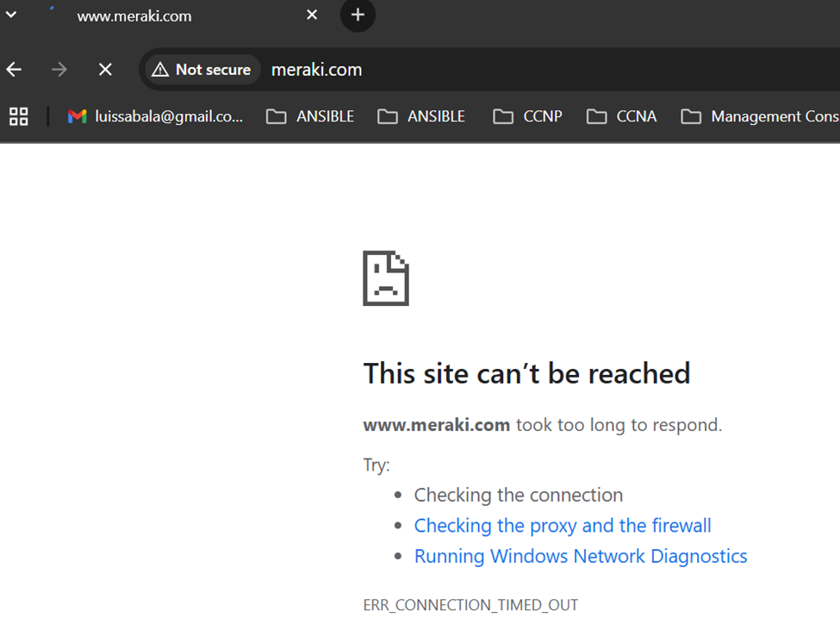Select the www.meraki.com browser tab
This screenshot has height=618, width=840.
(x=182, y=16)
